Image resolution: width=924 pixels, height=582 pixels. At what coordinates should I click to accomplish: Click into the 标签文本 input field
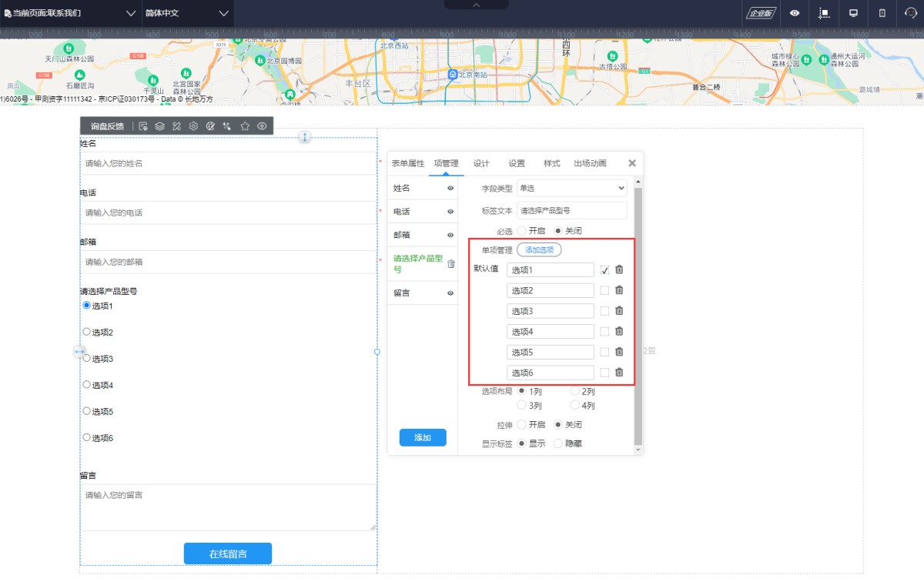pos(571,210)
